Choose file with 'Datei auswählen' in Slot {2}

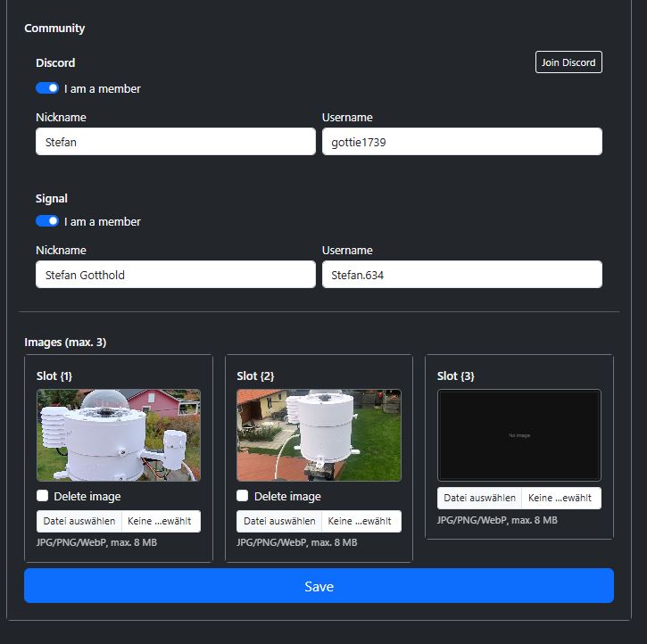click(279, 521)
